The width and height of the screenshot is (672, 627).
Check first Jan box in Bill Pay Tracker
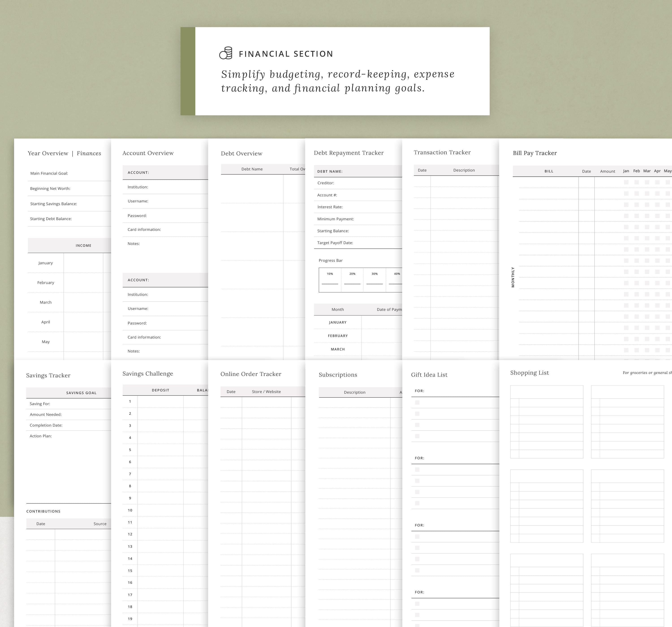click(x=626, y=182)
